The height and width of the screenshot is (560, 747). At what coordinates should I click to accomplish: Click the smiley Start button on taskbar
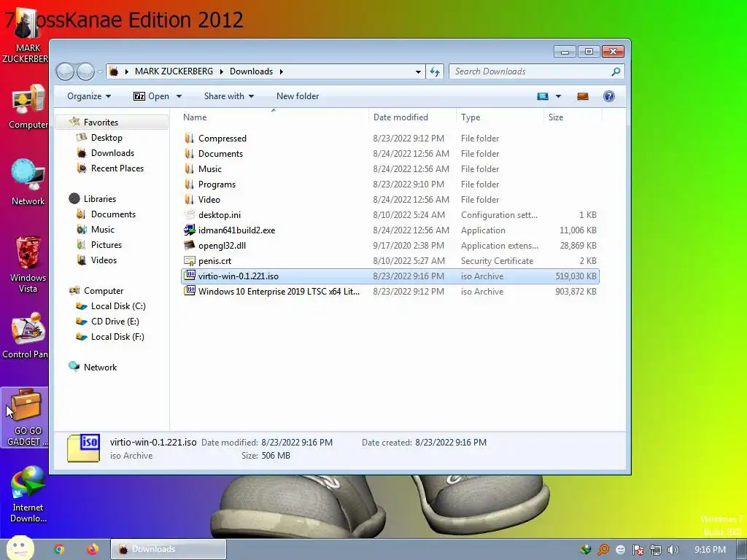tap(20, 548)
